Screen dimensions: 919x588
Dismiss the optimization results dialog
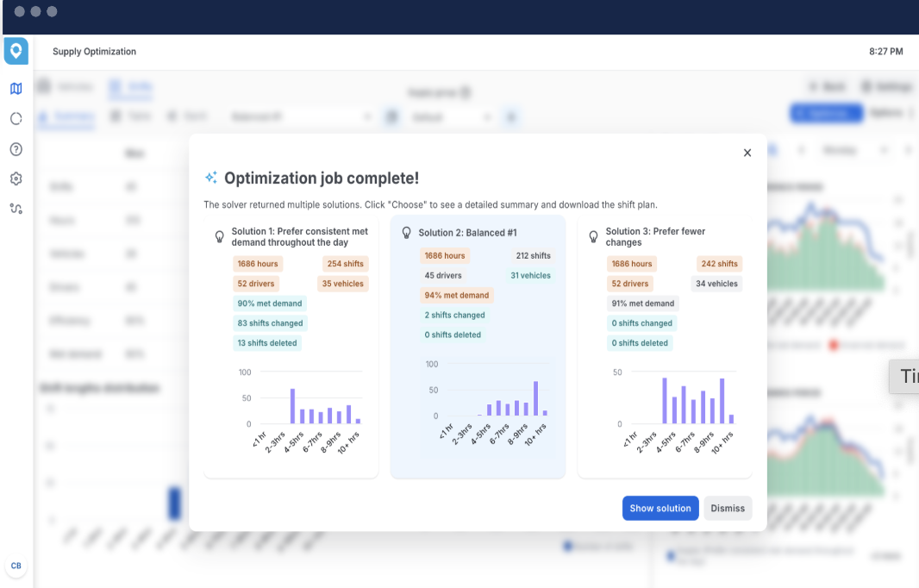[x=728, y=509]
